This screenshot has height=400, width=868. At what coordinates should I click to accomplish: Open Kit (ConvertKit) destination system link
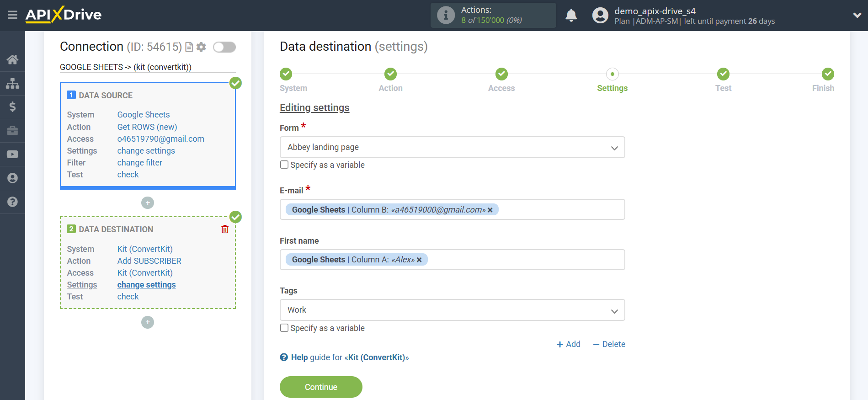(145, 249)
